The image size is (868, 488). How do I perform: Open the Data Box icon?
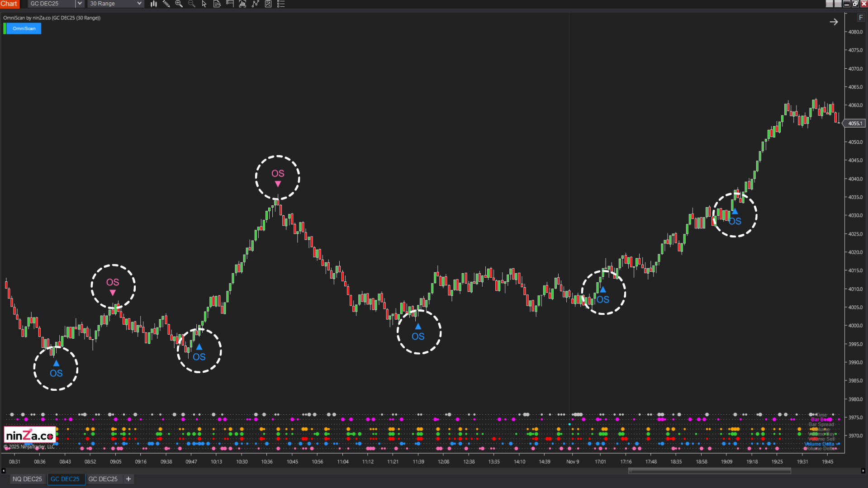[x=217, y=4]
